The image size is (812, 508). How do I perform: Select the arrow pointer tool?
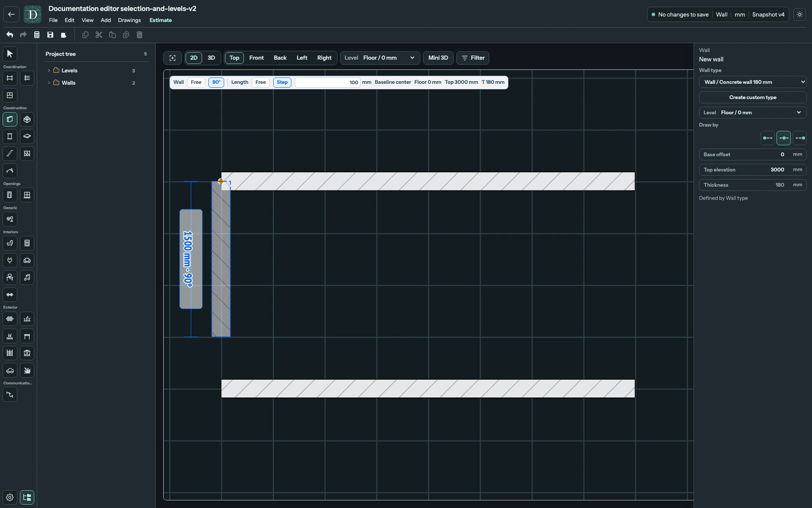[10, 54]
